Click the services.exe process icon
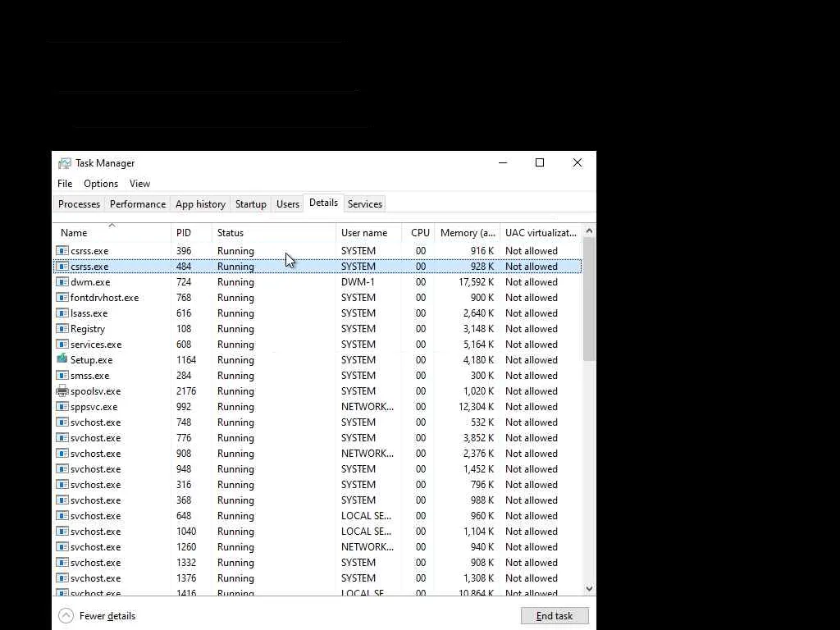The image size is (840, 630). coord(62,344)
